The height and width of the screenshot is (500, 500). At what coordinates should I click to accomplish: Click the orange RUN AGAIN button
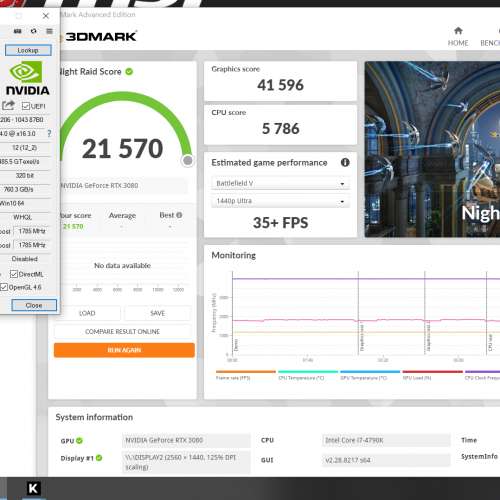click(124, 350)
